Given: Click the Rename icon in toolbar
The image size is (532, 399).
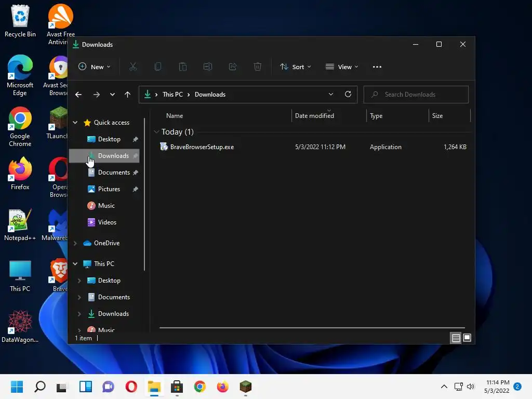Looking at the screenshot, I should click(208, 67).
